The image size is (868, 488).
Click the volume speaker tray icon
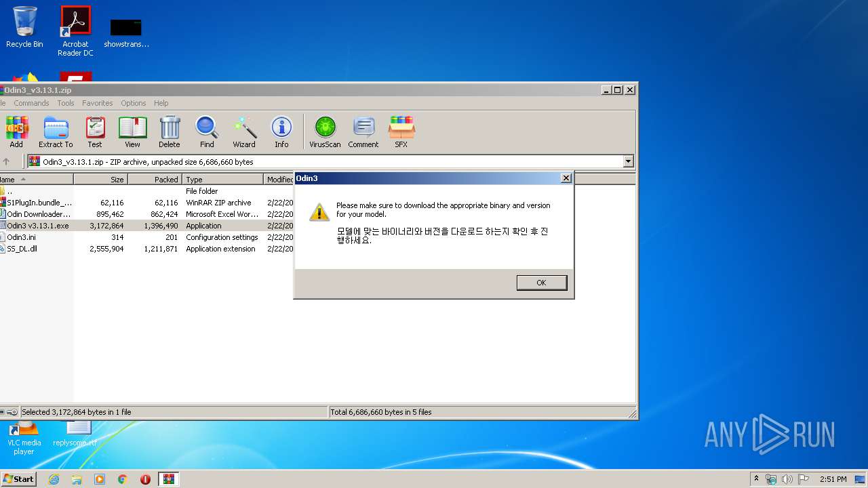(x=787, y=479)
